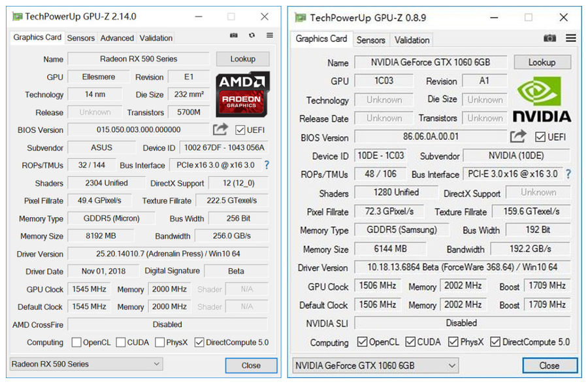Toggle the UEFI checkbox in the Radeon window
This screenshot has width=588, height=384.
[240, 130]
